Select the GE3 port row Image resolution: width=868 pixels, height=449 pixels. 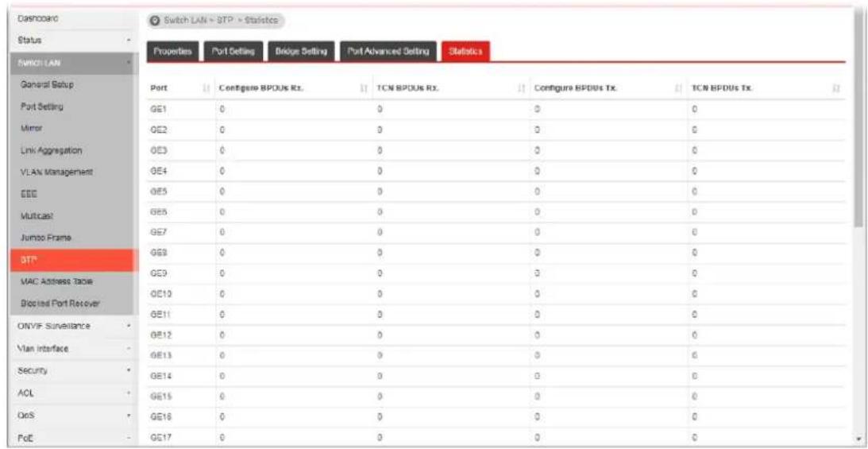496,151
